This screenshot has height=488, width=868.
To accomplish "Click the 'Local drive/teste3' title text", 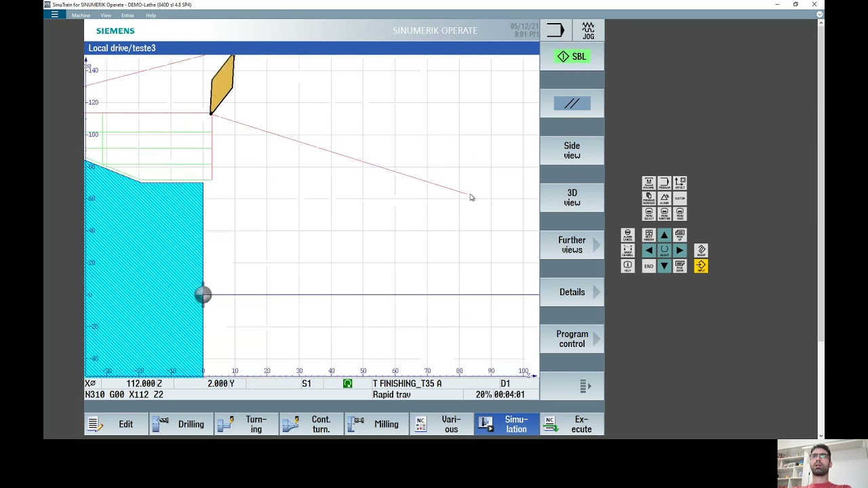I will point(122,48).
